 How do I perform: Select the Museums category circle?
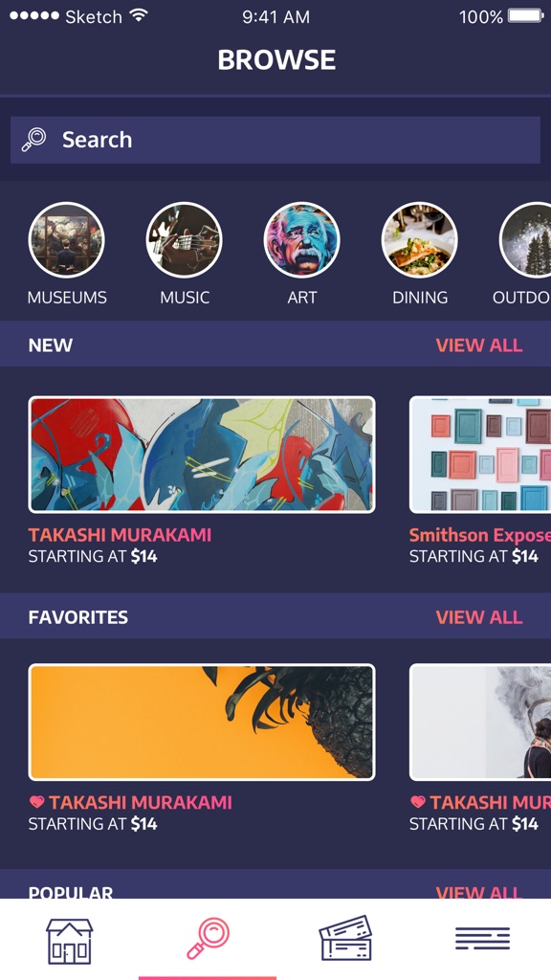coord(67,240)
